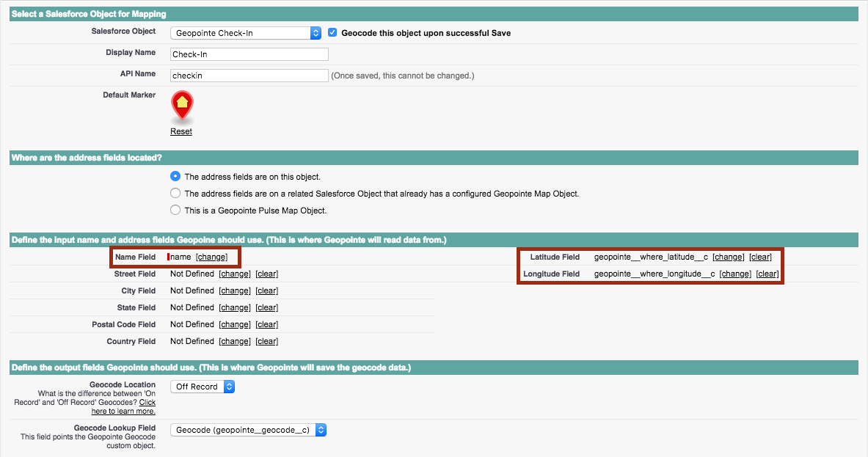This screenshot has height=457, width=868.
Task: Change the Street Field mapping
Action: pos(235,274)
